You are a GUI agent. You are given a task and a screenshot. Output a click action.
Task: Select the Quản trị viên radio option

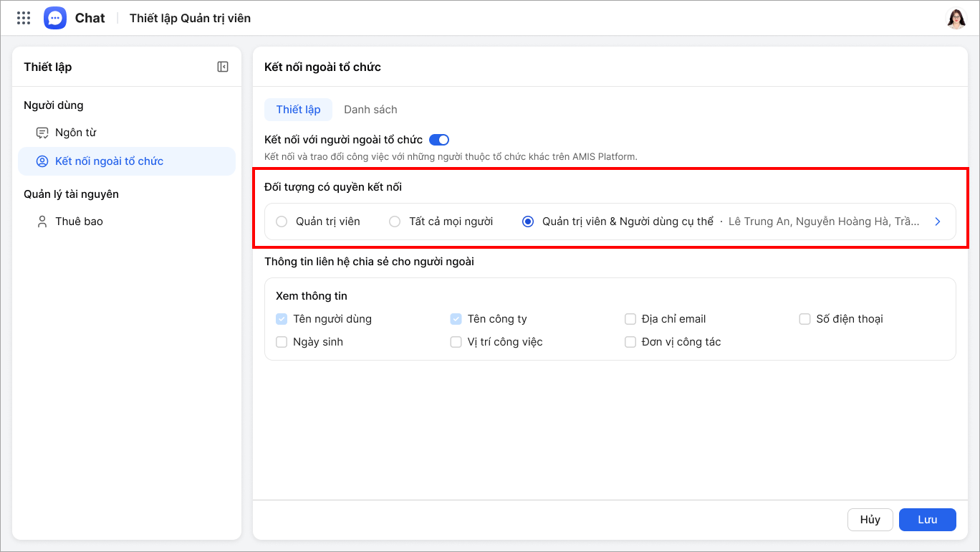pos(282,222)
